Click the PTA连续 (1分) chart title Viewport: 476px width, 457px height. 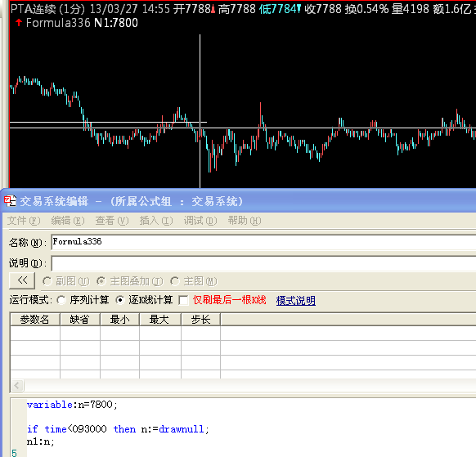[x=47, y=9]
